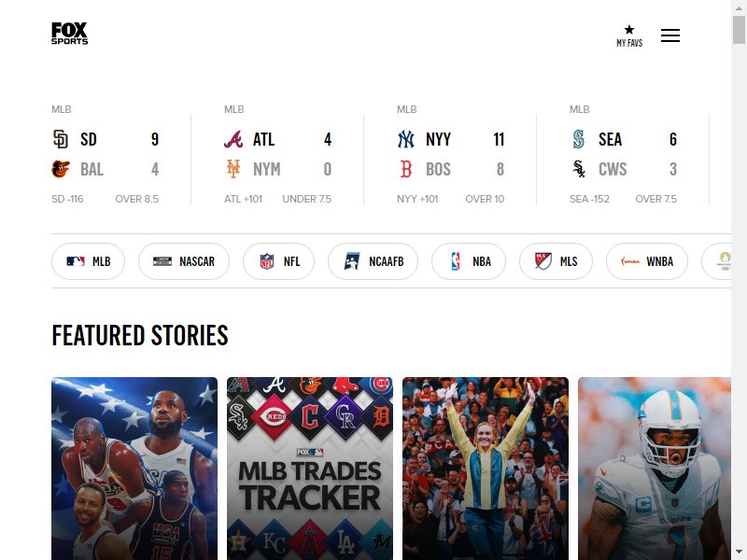The width and height of the screenshot is (747, 560).
Task: Select the NASCAR league pill
Action: 184,261
